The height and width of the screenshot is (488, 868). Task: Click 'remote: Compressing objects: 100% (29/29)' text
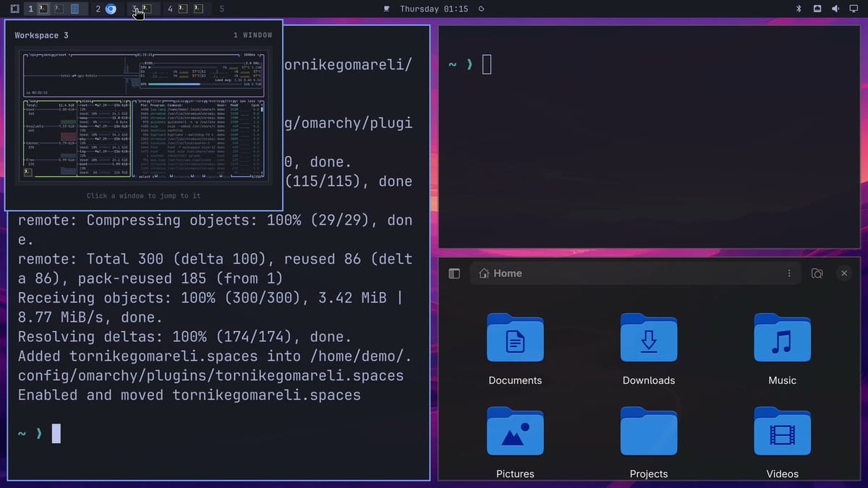click(197, 220)
